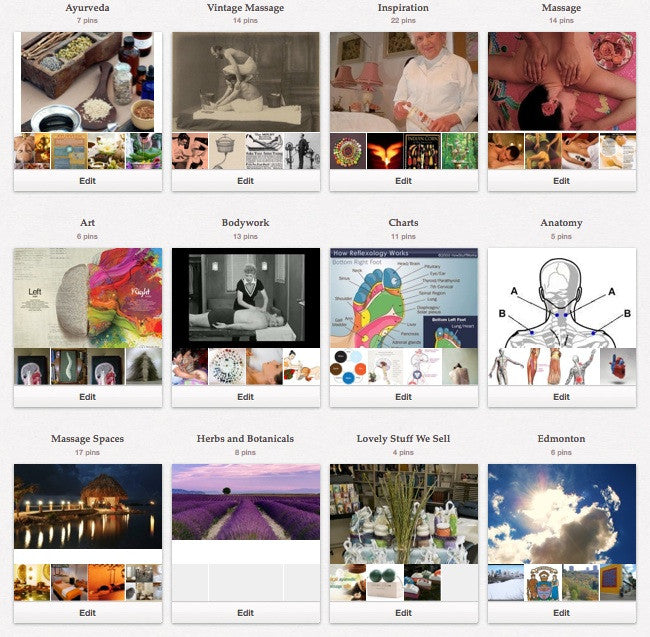Click the left-right brain Art cover image
Image resolution: width=650 pixels, height=637 pixels.
coord(87,298)
